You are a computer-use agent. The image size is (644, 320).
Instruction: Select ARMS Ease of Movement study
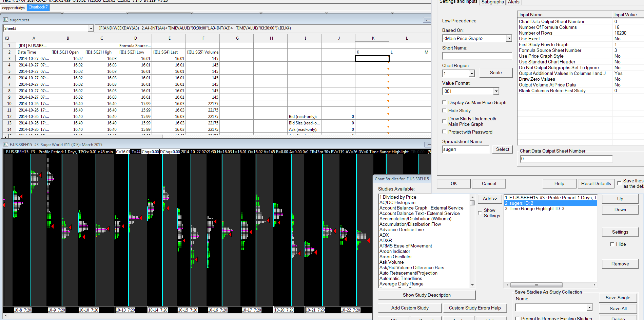click(406, 246)
